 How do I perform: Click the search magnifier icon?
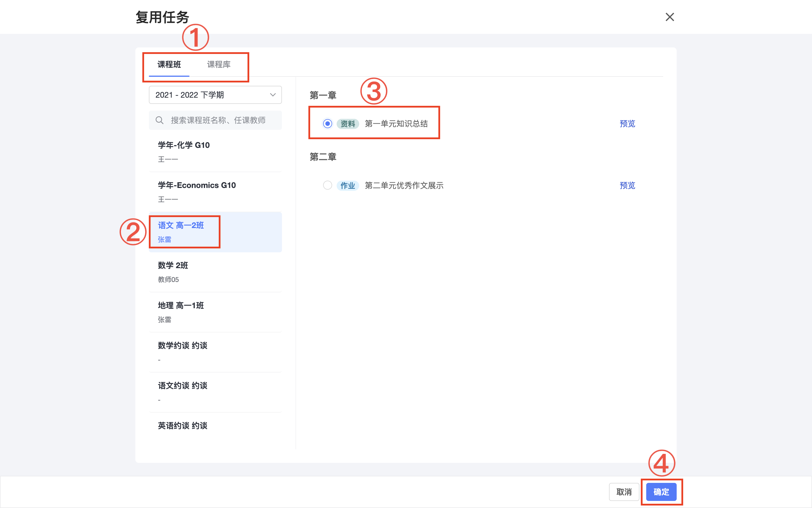(x=159, y=120)
